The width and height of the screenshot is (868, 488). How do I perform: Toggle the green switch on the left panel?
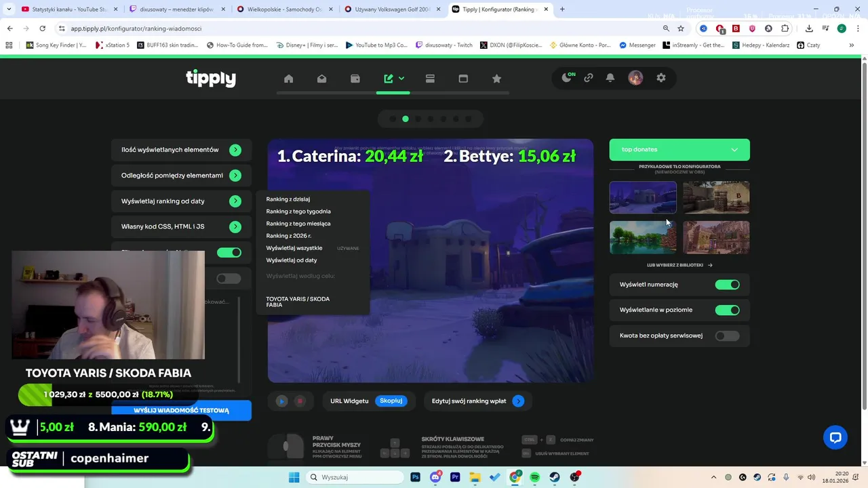pyautogui.click(x=229, y=252)
